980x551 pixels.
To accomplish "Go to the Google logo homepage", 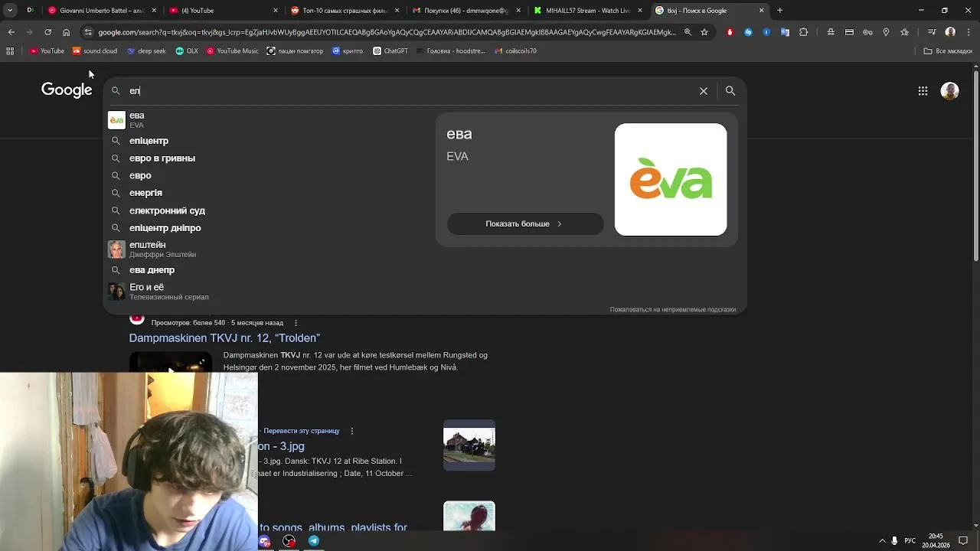I will [x=67, y=90].
